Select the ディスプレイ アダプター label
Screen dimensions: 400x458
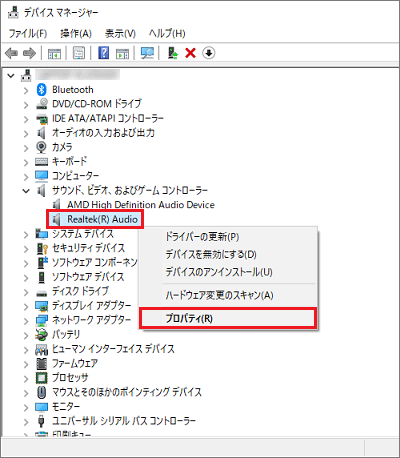91,306
